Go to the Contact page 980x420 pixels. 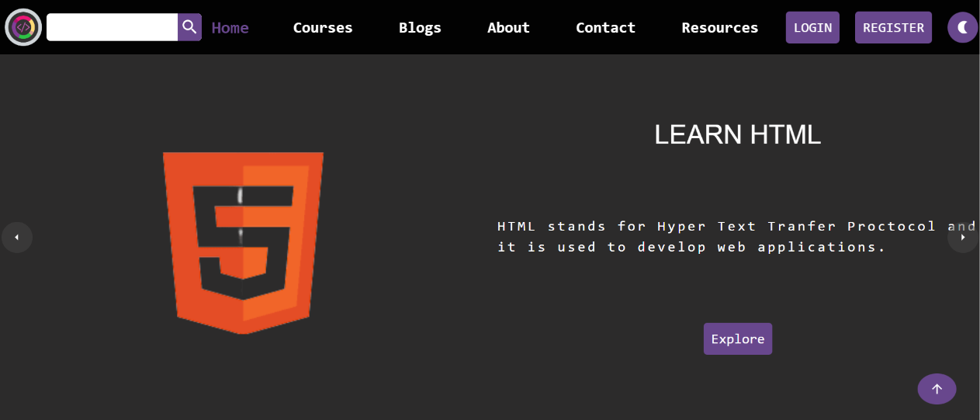click(x=605, y=28)
